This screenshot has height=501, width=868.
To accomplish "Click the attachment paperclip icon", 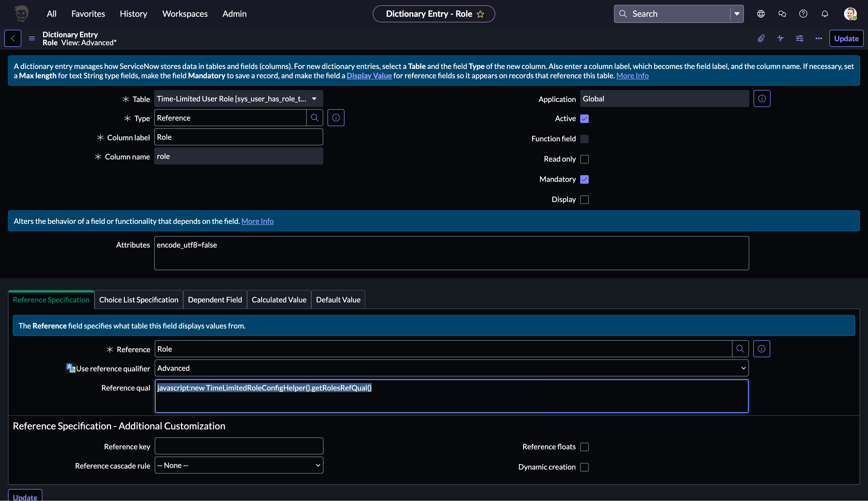I will [761, 38].
